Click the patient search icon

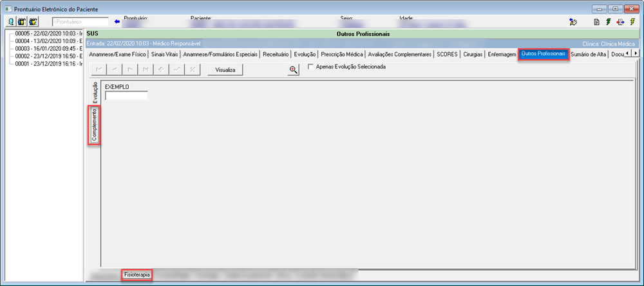pyautogui.click(x=11, y=22)
